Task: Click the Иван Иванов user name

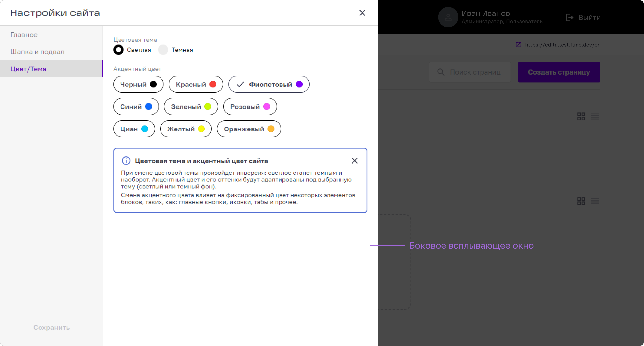Action: [x=485, y=13]
